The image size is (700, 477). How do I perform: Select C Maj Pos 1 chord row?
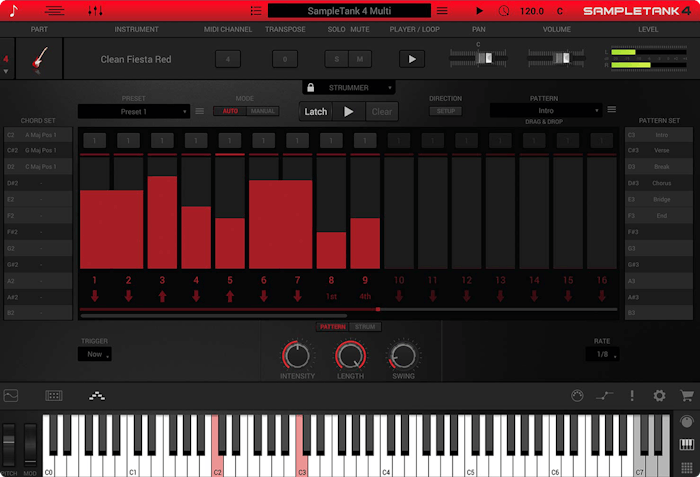tap(38, 167)
